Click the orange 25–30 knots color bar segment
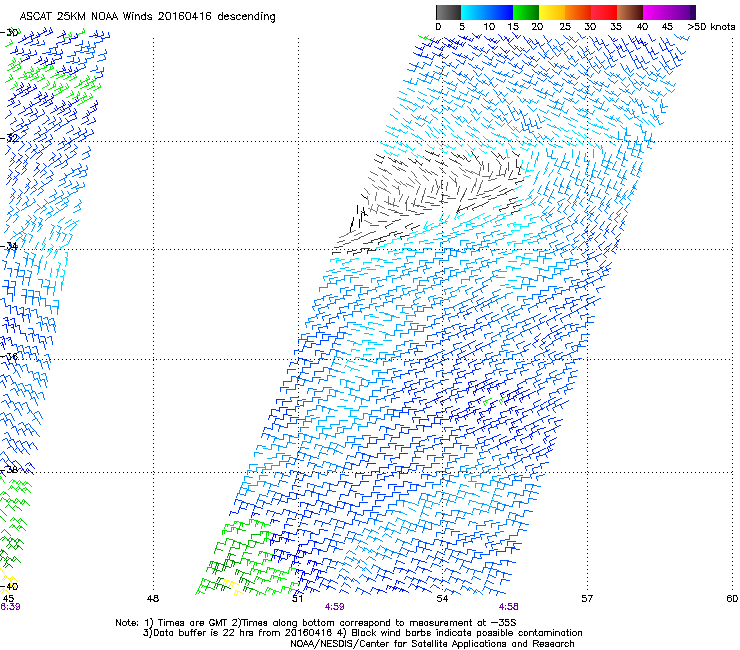Image resolution: width=740 pixels, height=650 pixels. (x=578, y=12)
